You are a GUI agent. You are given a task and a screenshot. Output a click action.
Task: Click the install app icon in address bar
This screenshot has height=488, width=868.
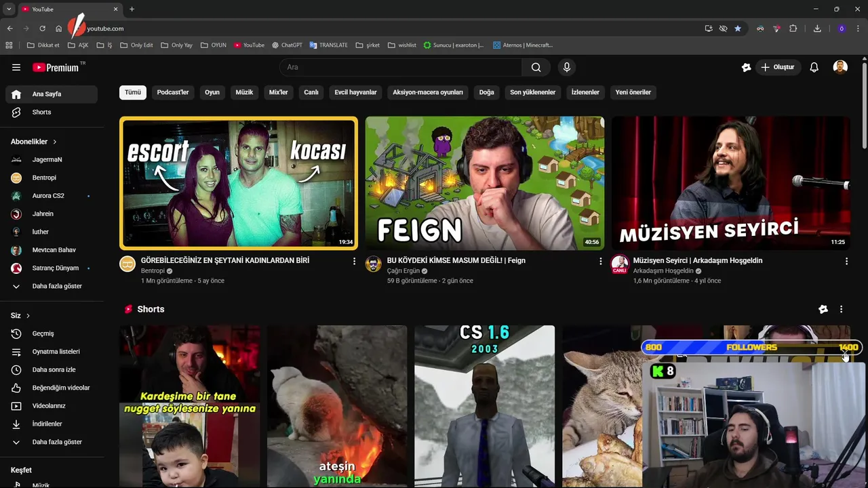tap(709, 28)
